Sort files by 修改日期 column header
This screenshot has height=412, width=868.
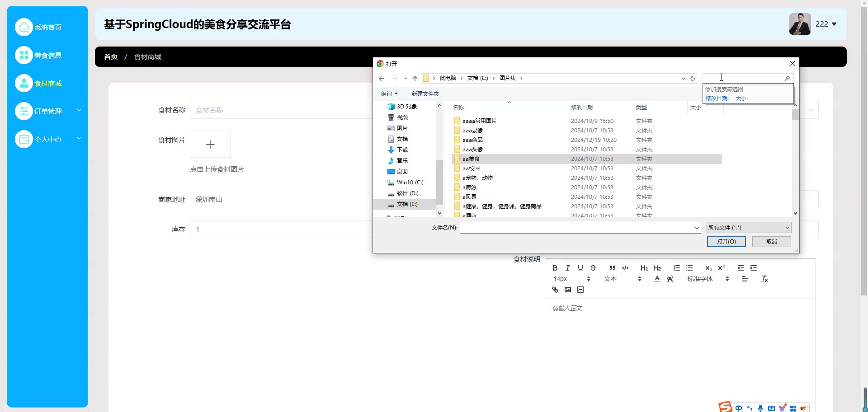pos(600,108)
